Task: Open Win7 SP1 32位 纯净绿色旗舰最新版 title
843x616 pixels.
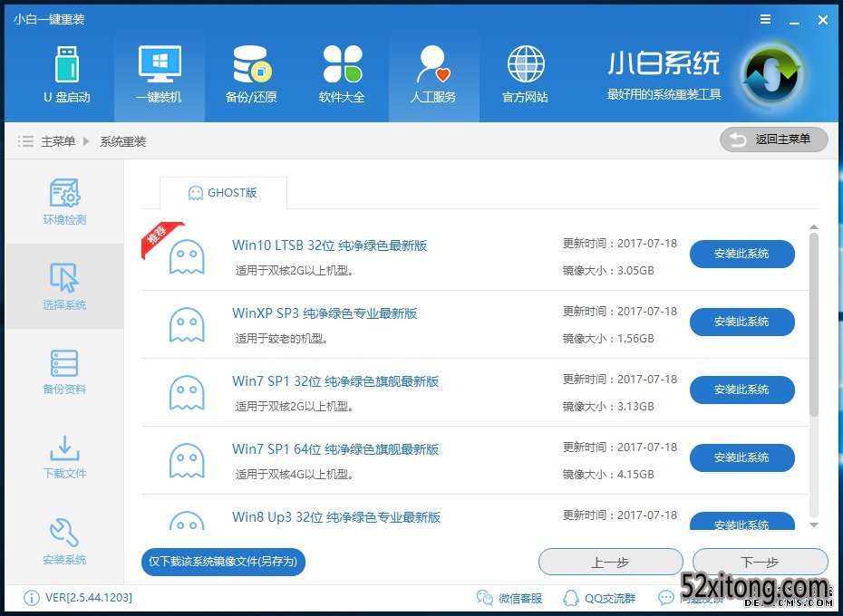Action: (x=335, y=381)
